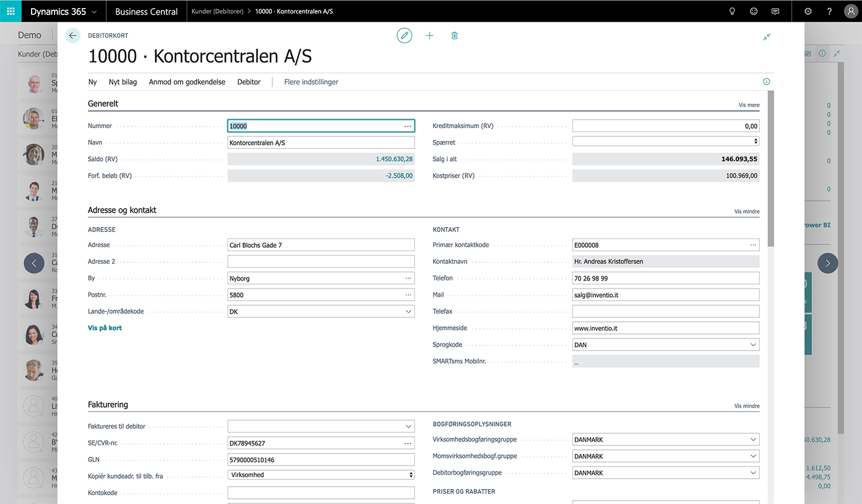This screenshot has width=862, height=504.
Task: Open the smiley feedback icon
Action: 753,11
